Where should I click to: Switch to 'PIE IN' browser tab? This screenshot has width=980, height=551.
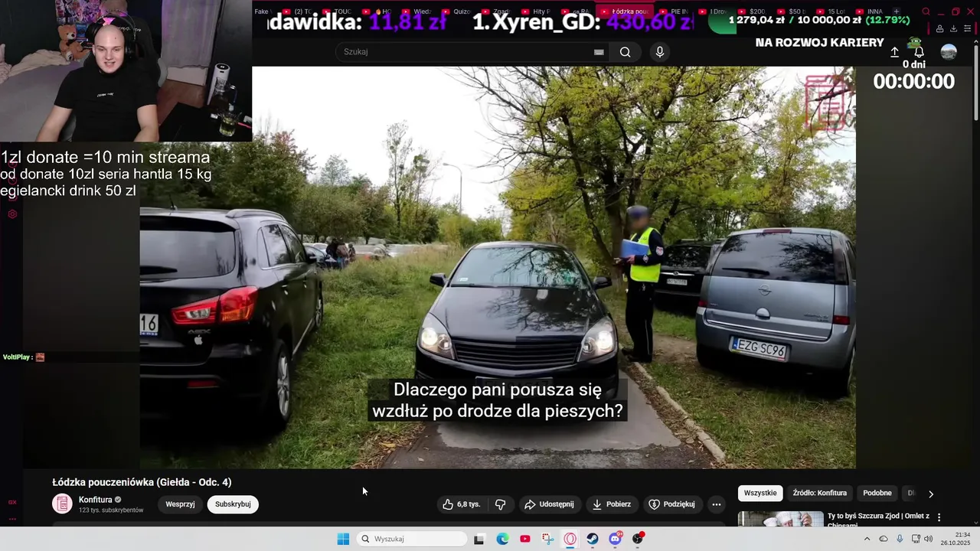pos(674,11)
